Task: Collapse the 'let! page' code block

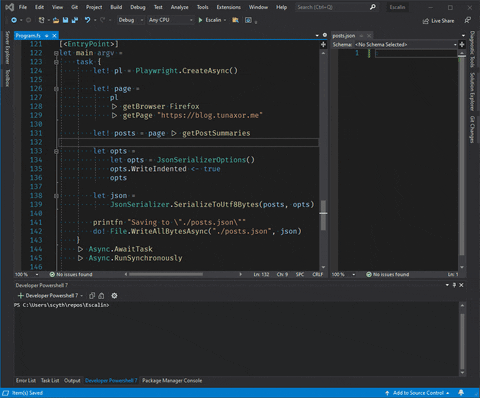Action: pos(56,89)
